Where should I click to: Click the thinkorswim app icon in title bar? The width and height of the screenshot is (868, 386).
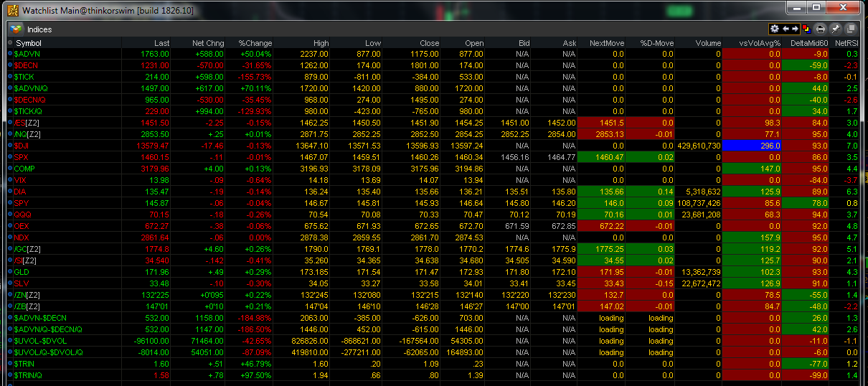[12, 10]
